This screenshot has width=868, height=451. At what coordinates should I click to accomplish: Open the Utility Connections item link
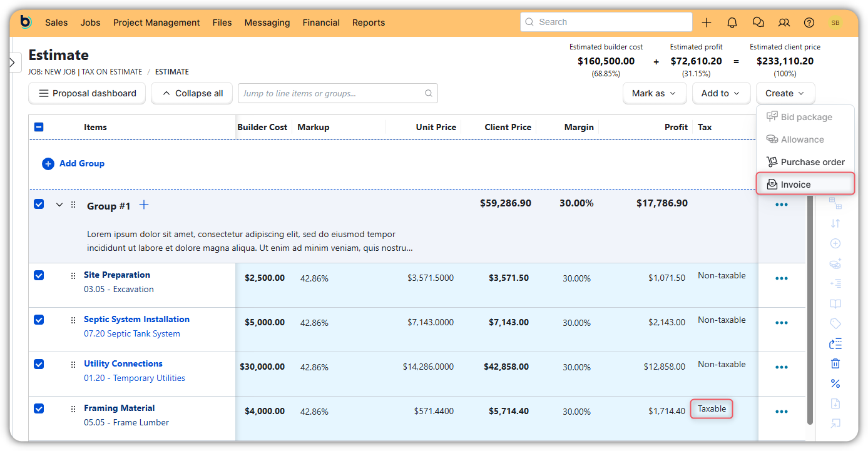point(123,363)
